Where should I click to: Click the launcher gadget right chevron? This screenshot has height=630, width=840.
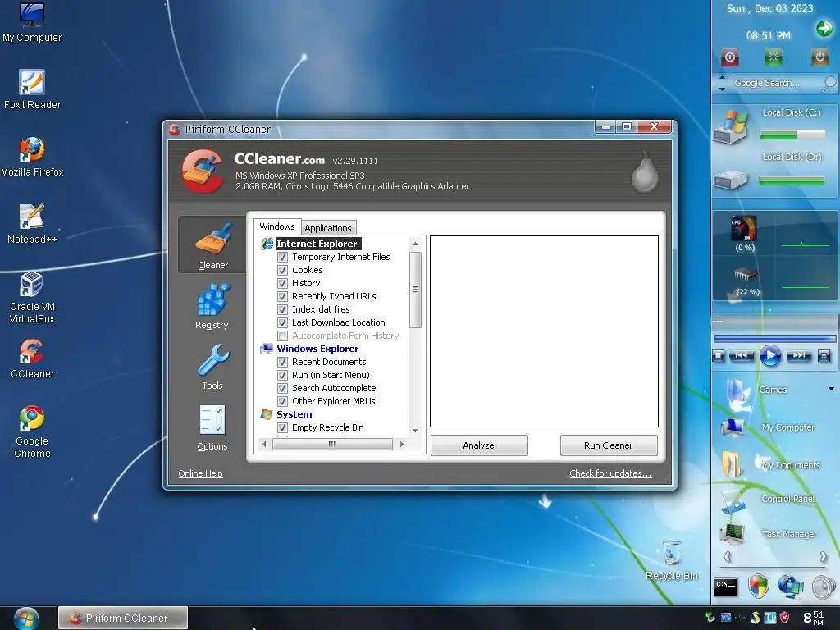(824, 557)
